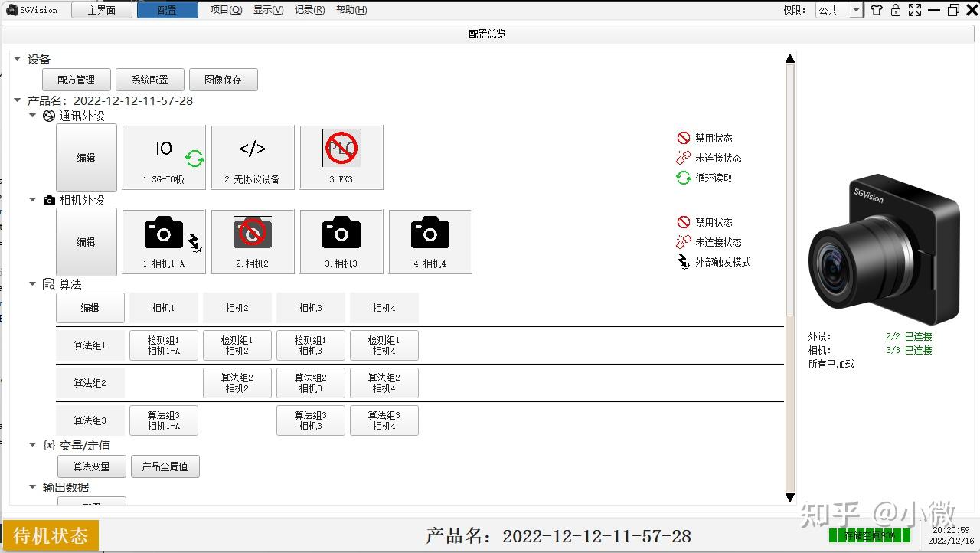The height and width of the screenshot is (553, 980).
Task: Click the 外部触发模式 trigger mode icon
Action: (x=684, y=262)
